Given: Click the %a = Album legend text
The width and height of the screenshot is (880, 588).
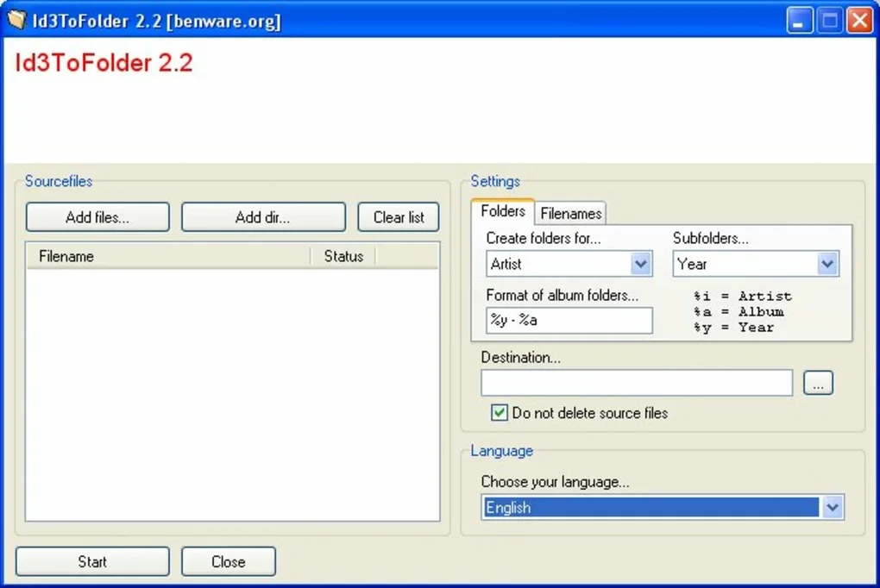Looking at the screenshot, I should click(x=739, y=311).
